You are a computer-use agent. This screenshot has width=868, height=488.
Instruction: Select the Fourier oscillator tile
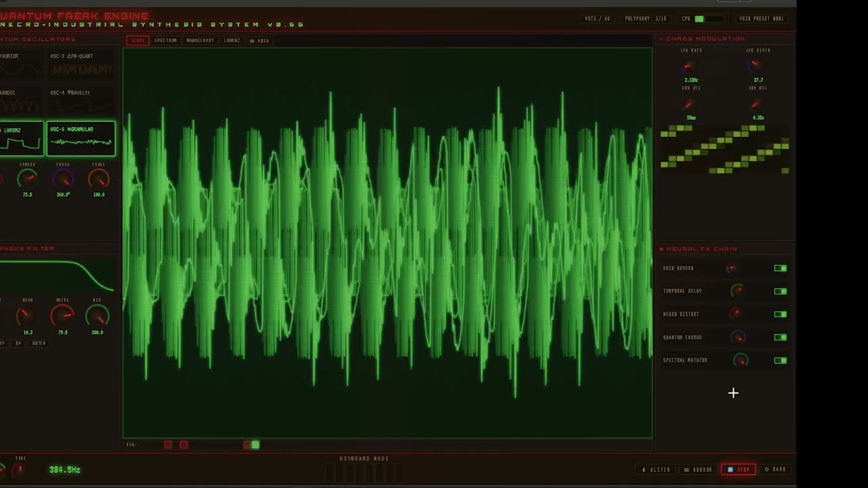coord(21,64)
